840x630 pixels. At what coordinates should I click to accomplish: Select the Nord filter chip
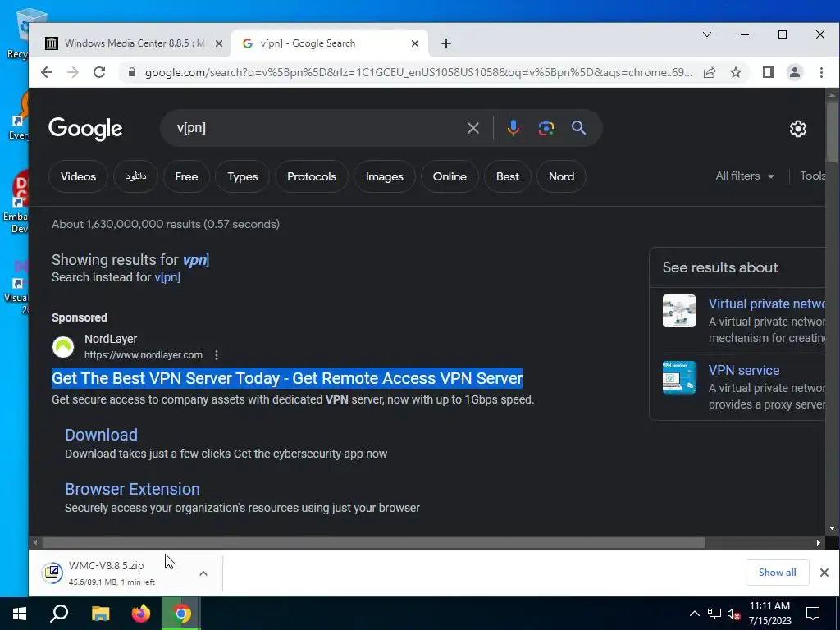coord(561,176)
